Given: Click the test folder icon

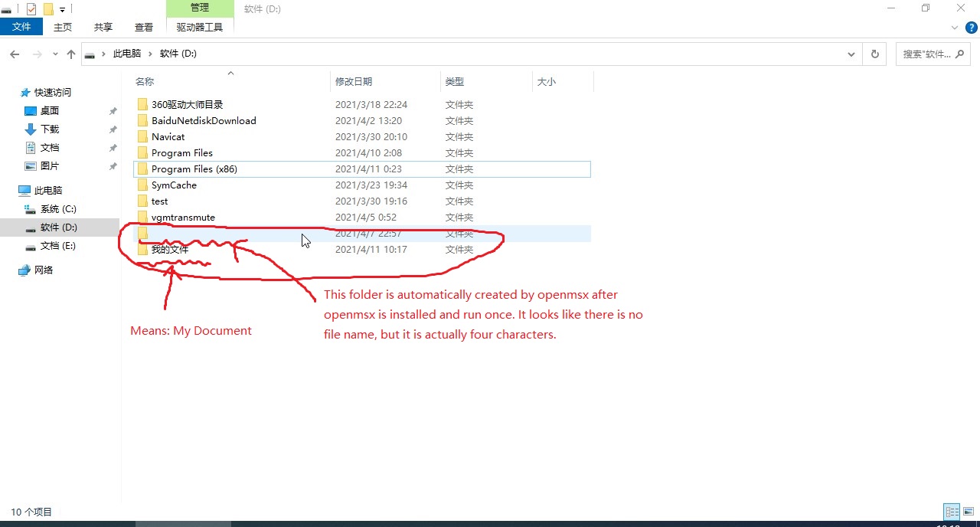Looking at the screenshot, I should pyautogui.click(x=142, y=201).
